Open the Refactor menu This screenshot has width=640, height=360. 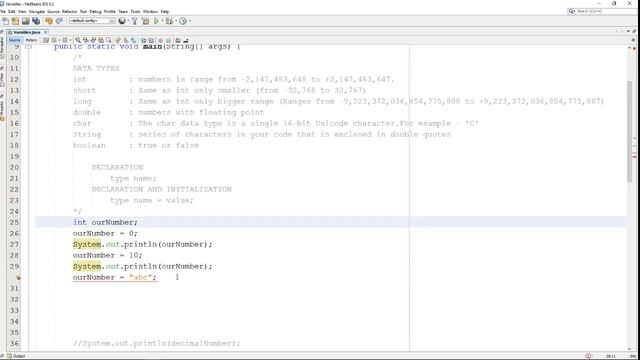coord(70,11)
